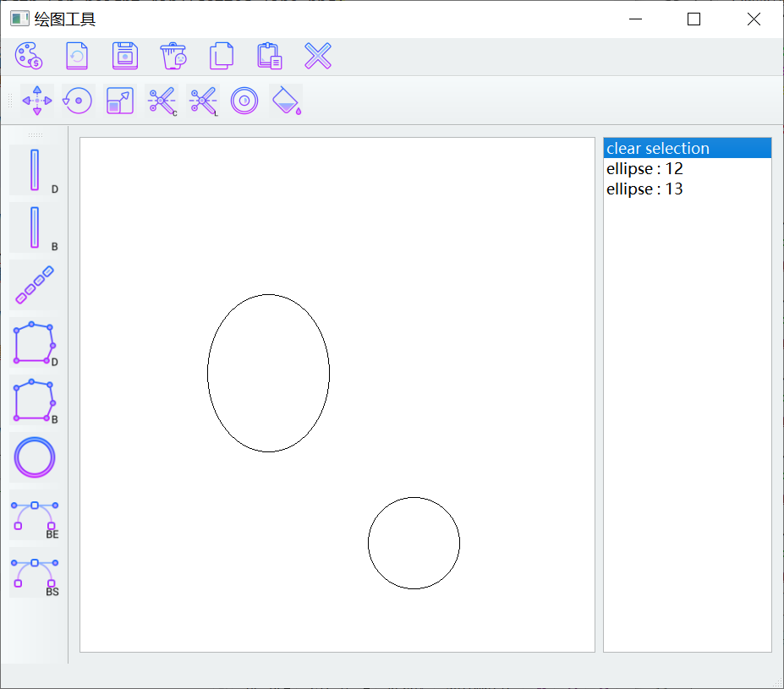Click the reset canvas document icon
The image size is (784, 689).
tap(77, 56)
